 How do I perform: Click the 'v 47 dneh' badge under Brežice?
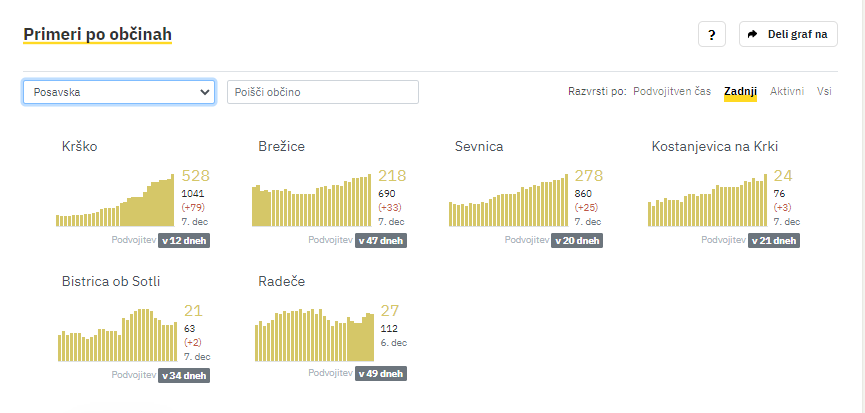pyautogui.click(x=381, y=240)
